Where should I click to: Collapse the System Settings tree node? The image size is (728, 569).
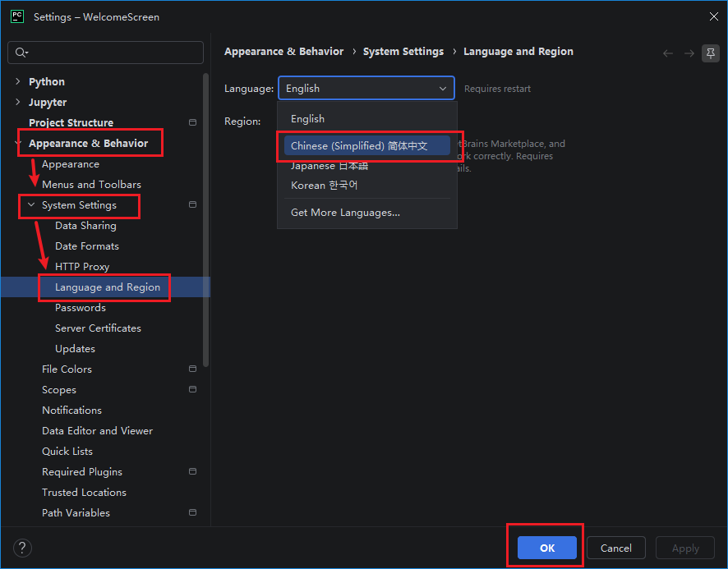(x=31, y=204)
